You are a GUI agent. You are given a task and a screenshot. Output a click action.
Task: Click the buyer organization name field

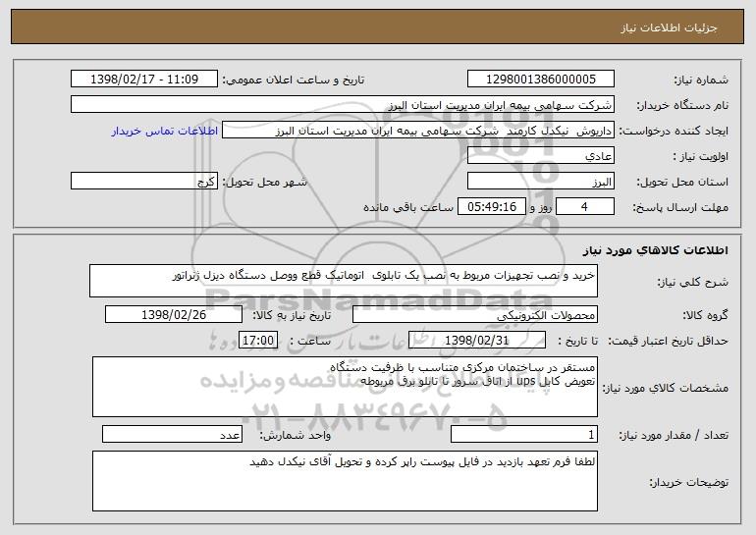[x=343, y=105]
